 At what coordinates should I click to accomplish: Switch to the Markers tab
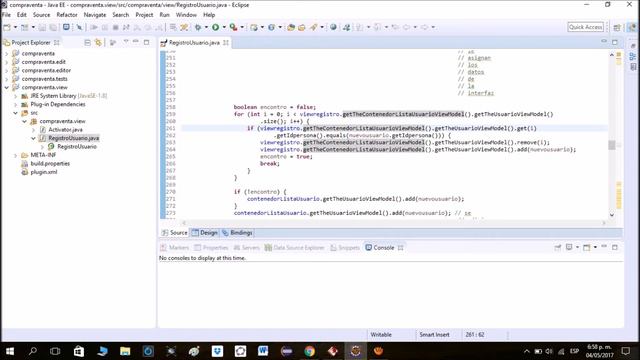tap(175, 248)
